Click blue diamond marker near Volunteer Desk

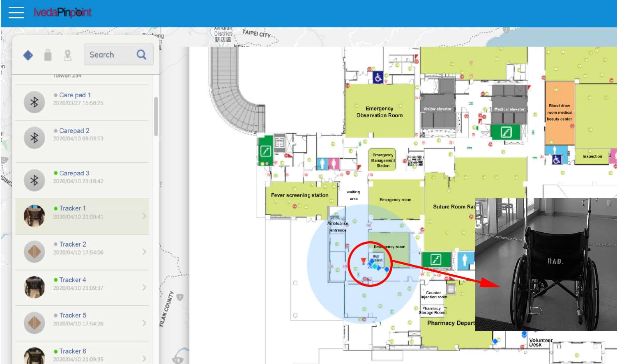(495, 341)
